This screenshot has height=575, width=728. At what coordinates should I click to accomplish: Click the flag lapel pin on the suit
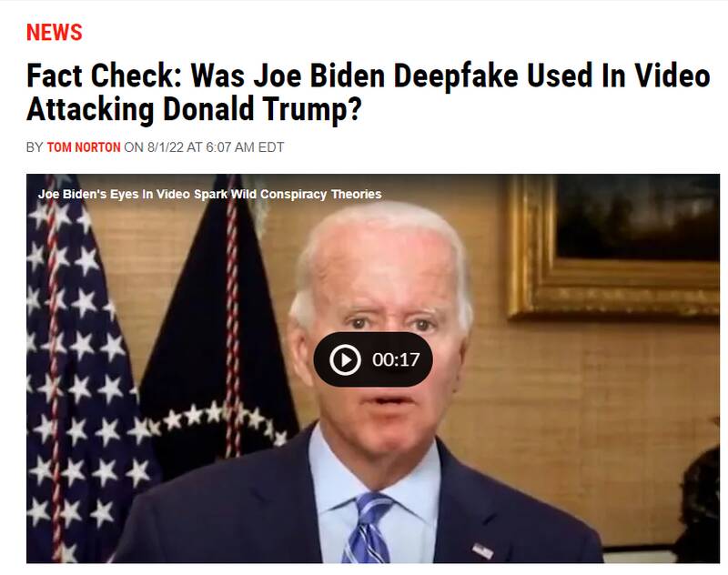483,551
